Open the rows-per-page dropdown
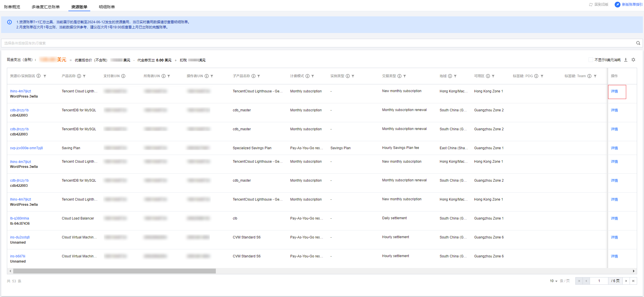644x297 pixels. (553, 281)
